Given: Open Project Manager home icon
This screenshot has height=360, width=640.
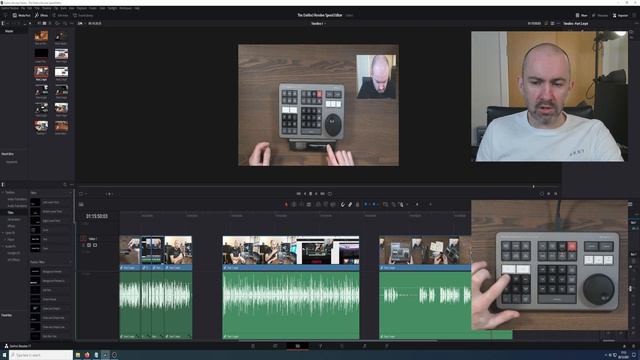Looking at the screenshot, I should [x=624, y=346].
